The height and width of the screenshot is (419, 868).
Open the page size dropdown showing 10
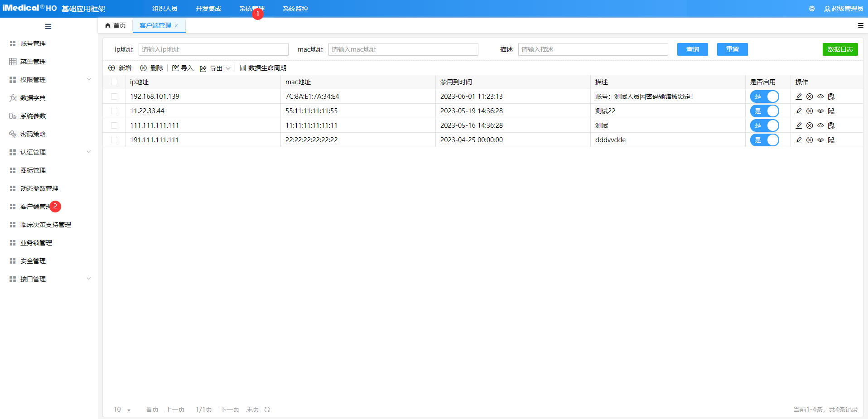122,409
